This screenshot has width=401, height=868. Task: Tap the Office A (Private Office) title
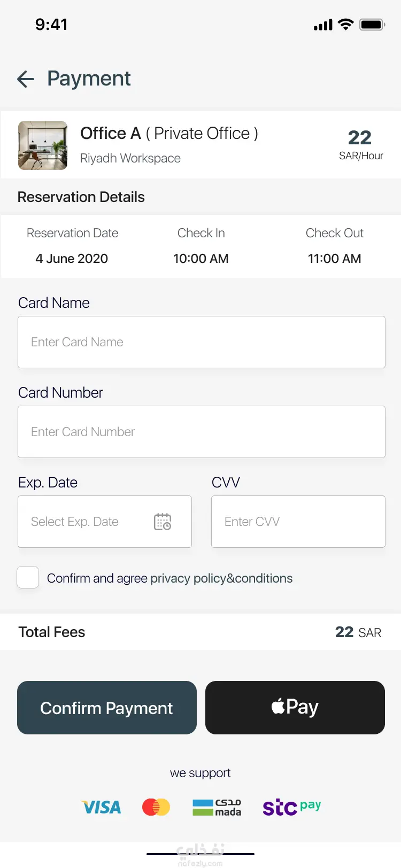[169, 133]
